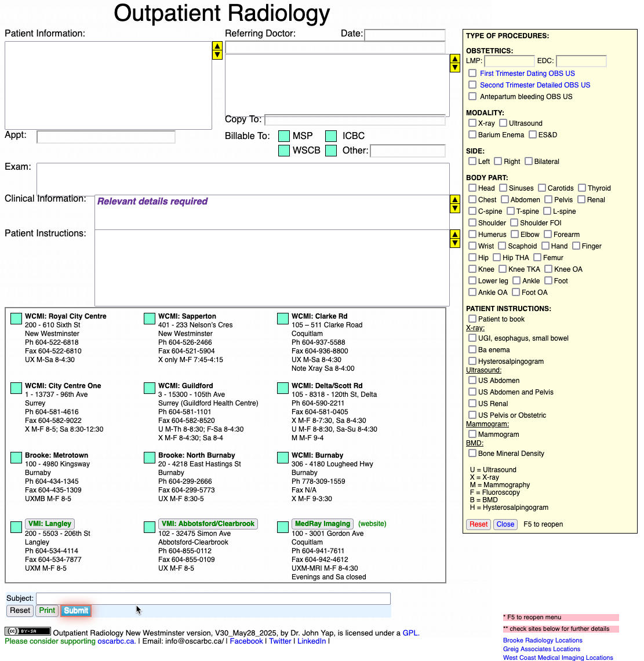Select WCMI: Royal City Centre location box
The image size is (644, 661).
pyautogui.click(x=16, y=319)
